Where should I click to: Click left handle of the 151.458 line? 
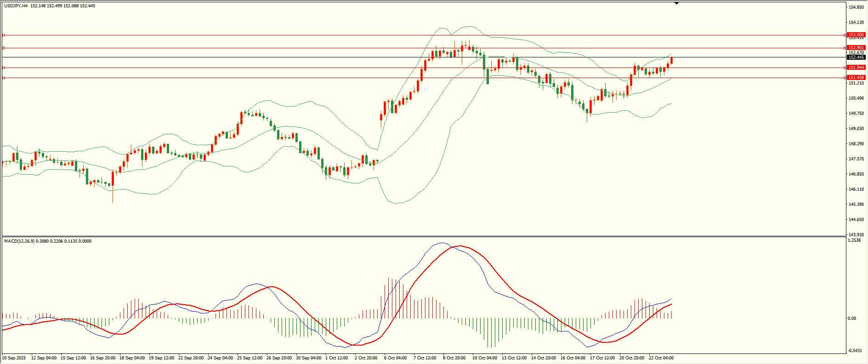point(4,78)
